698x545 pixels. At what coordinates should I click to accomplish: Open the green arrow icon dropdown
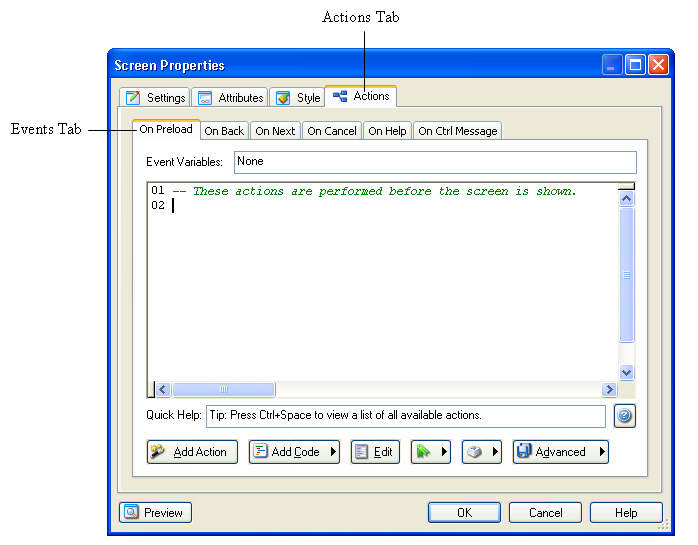coord(430,452)
